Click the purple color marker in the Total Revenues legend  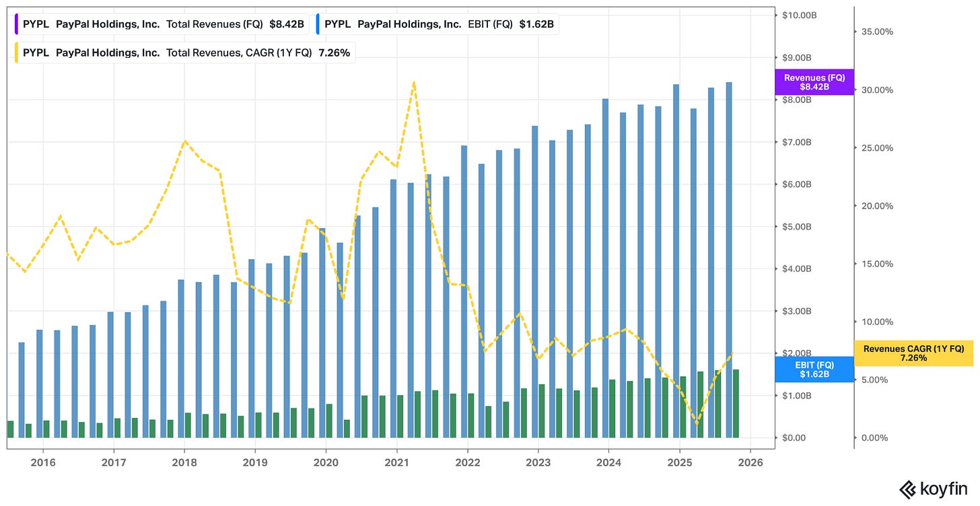tap(16, 24)
